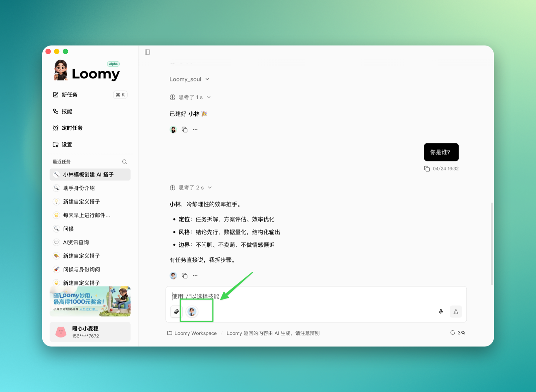Select task 小林模板创建 AI 搭子

[x=90, y=175]
